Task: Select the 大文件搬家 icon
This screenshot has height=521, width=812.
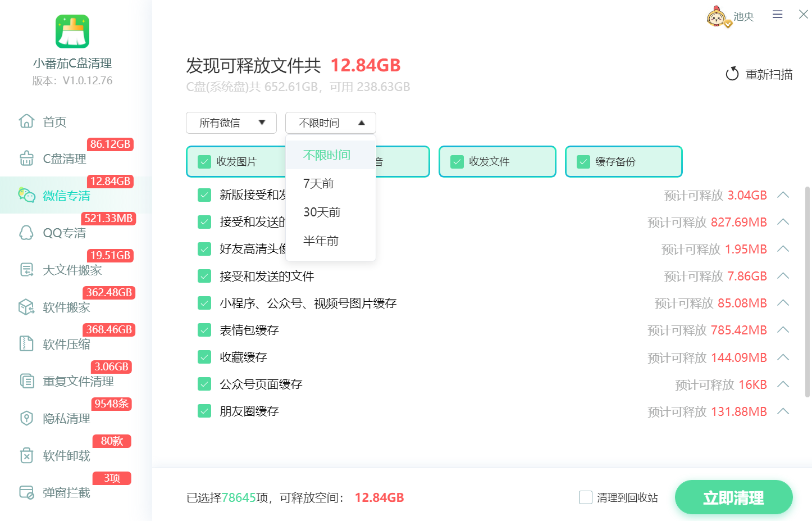Action: coord(26,270)
